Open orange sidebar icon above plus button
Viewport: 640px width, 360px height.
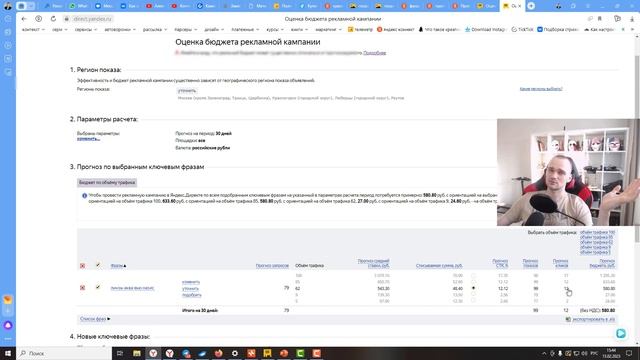click(x=8, y=300)
